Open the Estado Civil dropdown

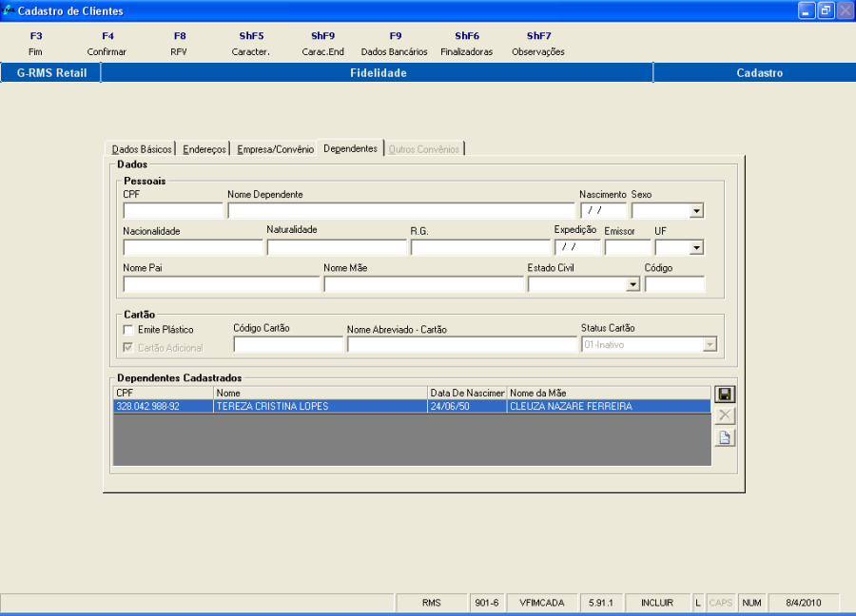632,284
